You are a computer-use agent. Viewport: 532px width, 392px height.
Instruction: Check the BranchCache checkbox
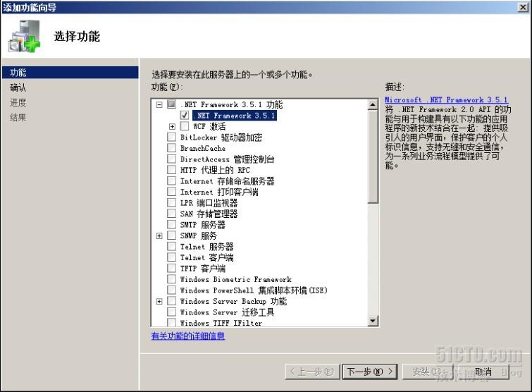pyautogui.click(x=172, y=147)
